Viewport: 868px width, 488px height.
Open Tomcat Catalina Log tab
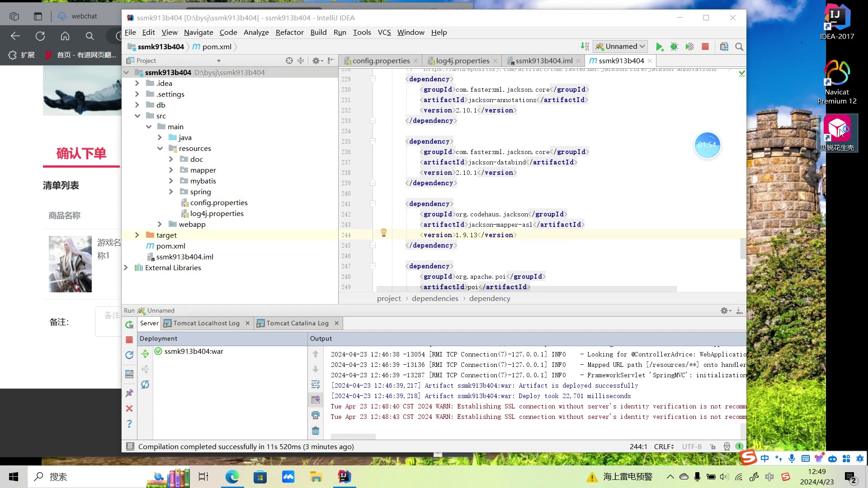click(x=297, y=323)
